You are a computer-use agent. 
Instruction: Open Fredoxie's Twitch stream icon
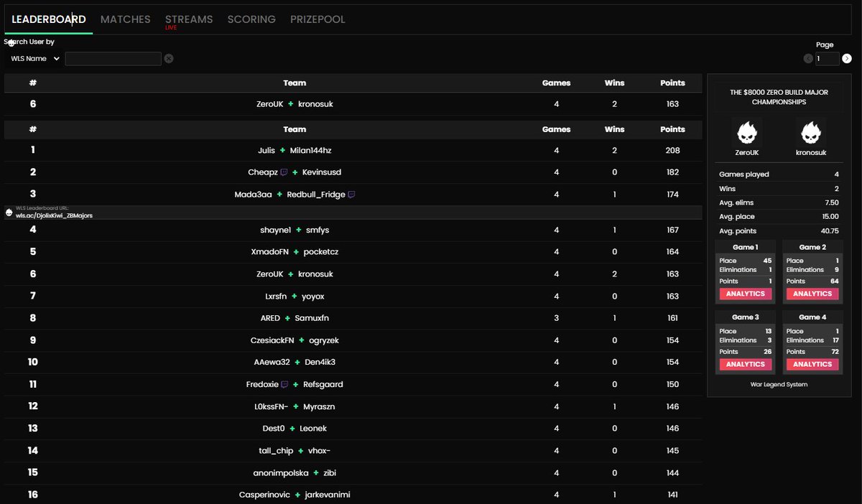pyautogui.click(x=285, y=385)
